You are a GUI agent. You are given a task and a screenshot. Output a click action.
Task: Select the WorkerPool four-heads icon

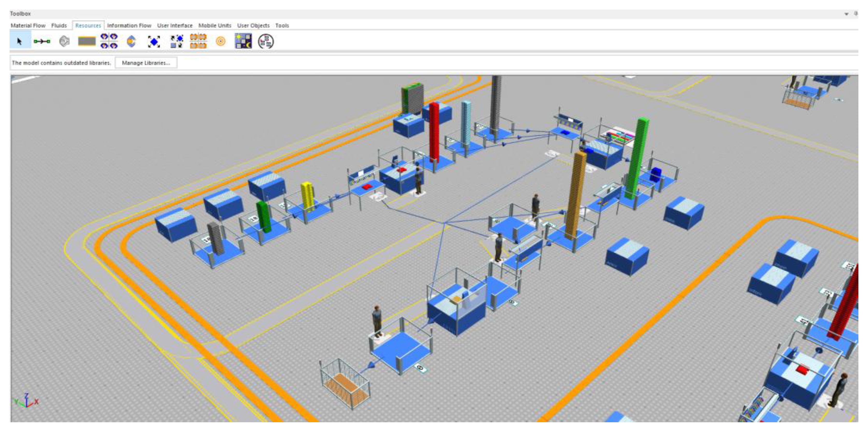(x=109, y=41)
